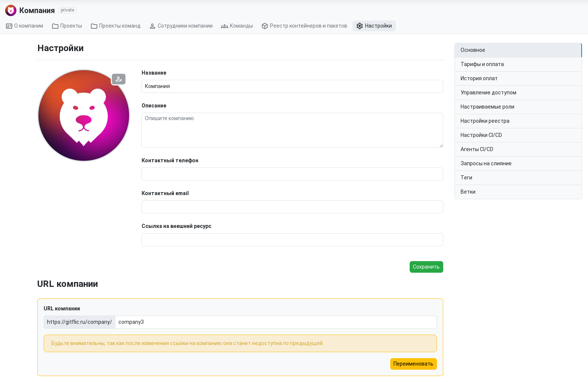Open the Проекты команд tab
The width and height of the screenshot is (588, 382).
coord(116,26)
